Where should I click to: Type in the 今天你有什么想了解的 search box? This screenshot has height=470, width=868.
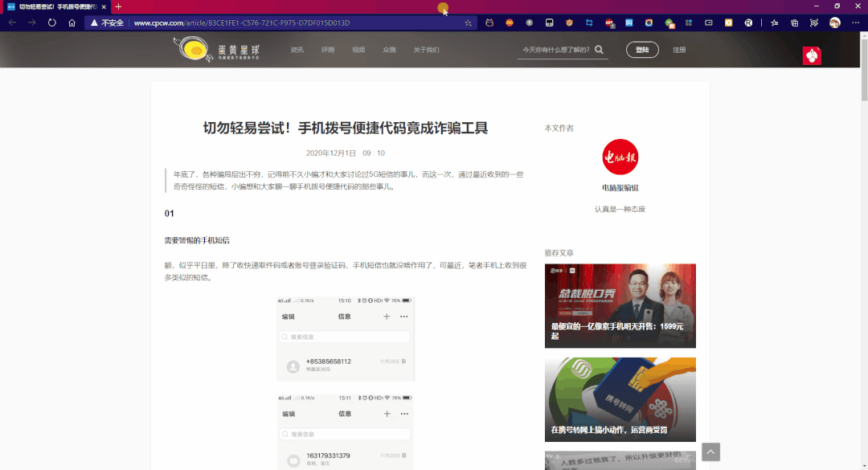pos(555,49)
